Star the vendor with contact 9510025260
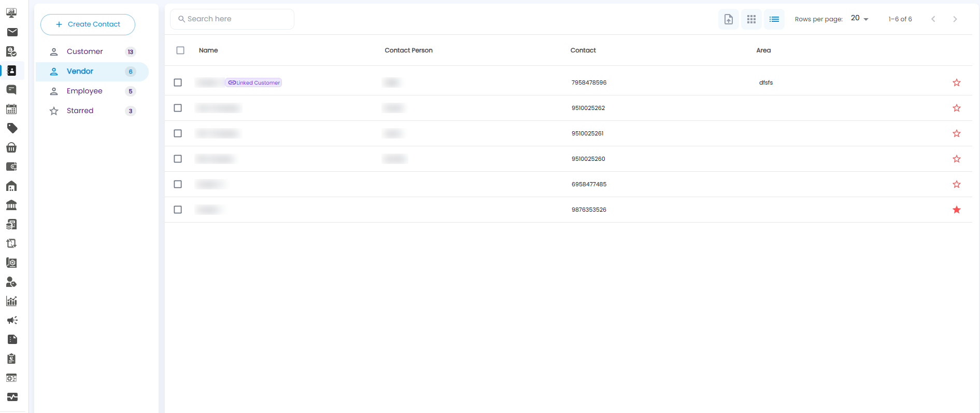 [957, 159]
